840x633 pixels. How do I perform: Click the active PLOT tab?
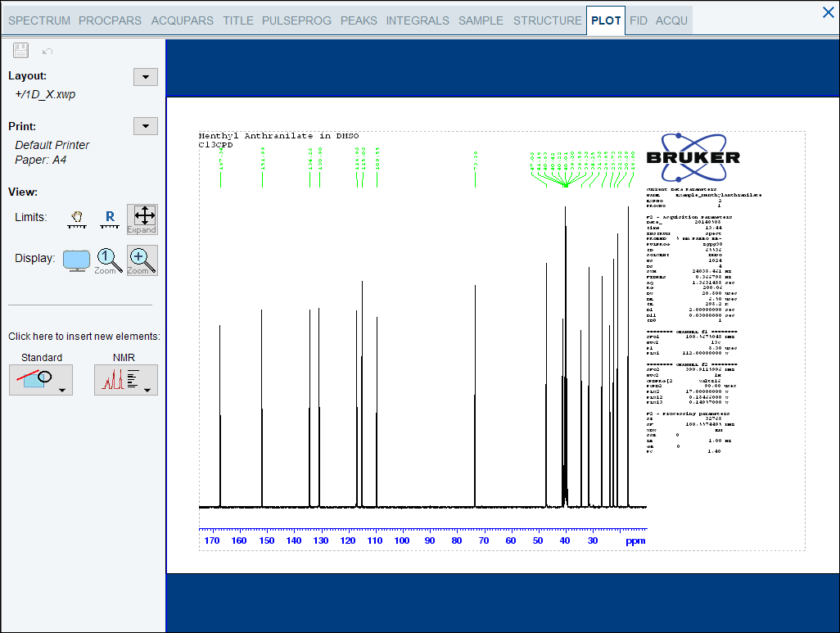pos(606,21)
